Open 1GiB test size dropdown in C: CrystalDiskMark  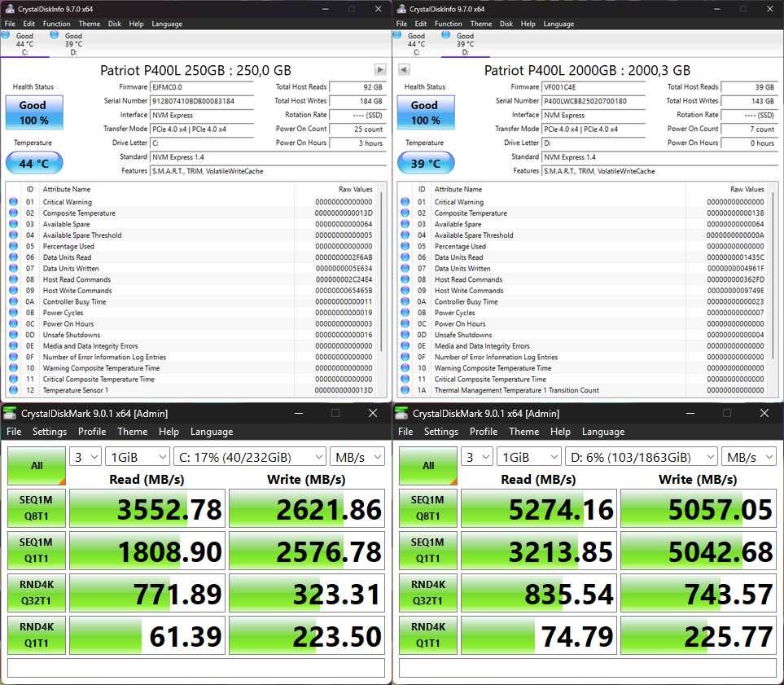pos(138,457)
